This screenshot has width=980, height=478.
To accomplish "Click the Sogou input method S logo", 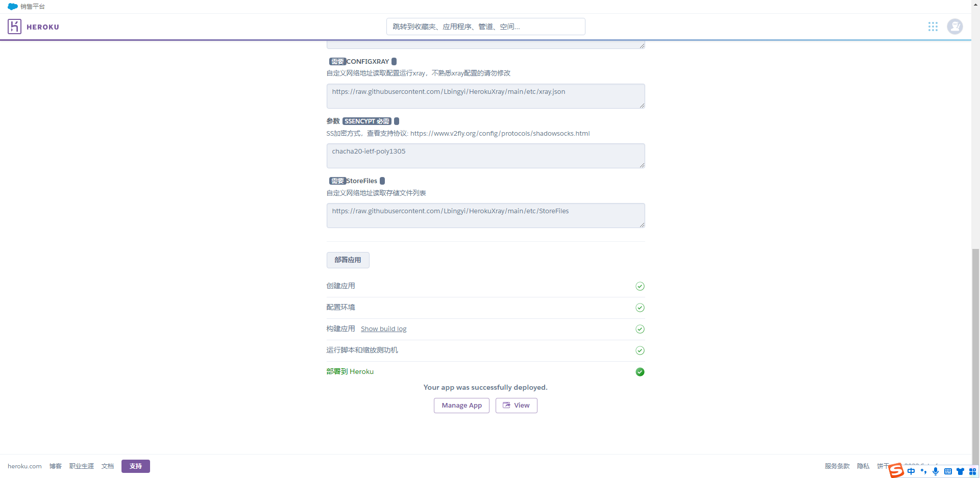I will tap(896, 470).
